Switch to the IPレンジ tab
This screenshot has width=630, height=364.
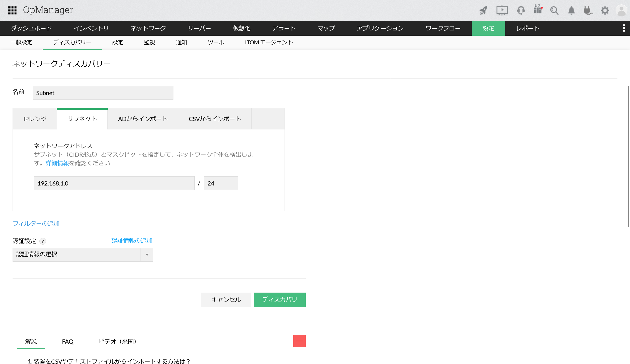(x=35, y=119)
